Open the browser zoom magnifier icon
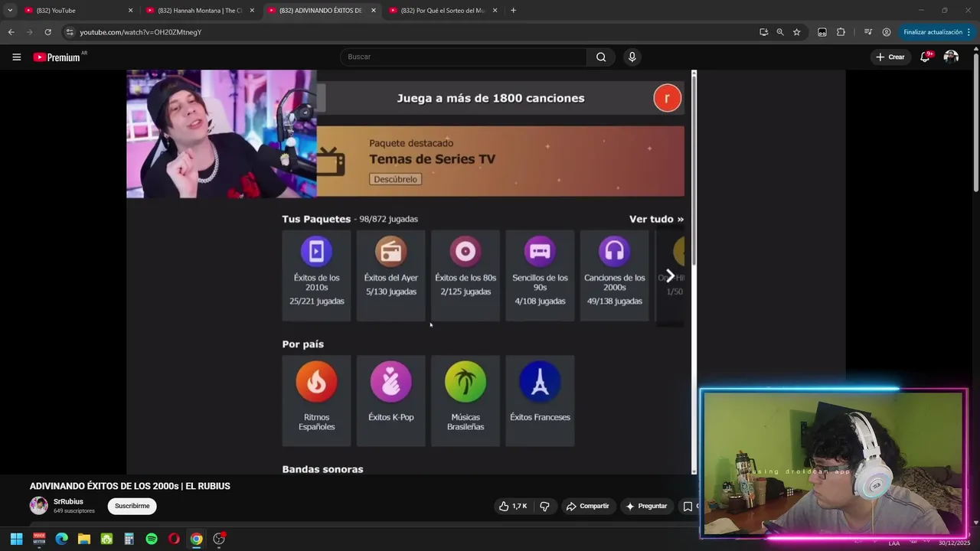 tap(779, 32)
